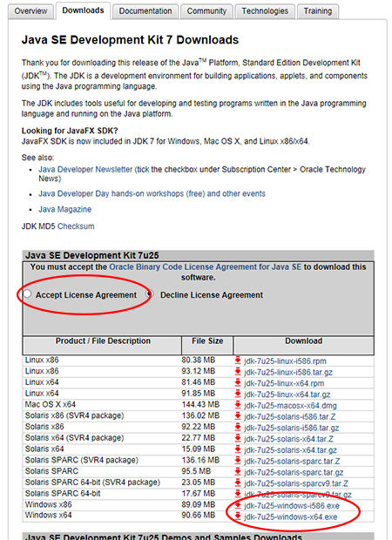Click the Product / File Description column header

pos(102,345)
